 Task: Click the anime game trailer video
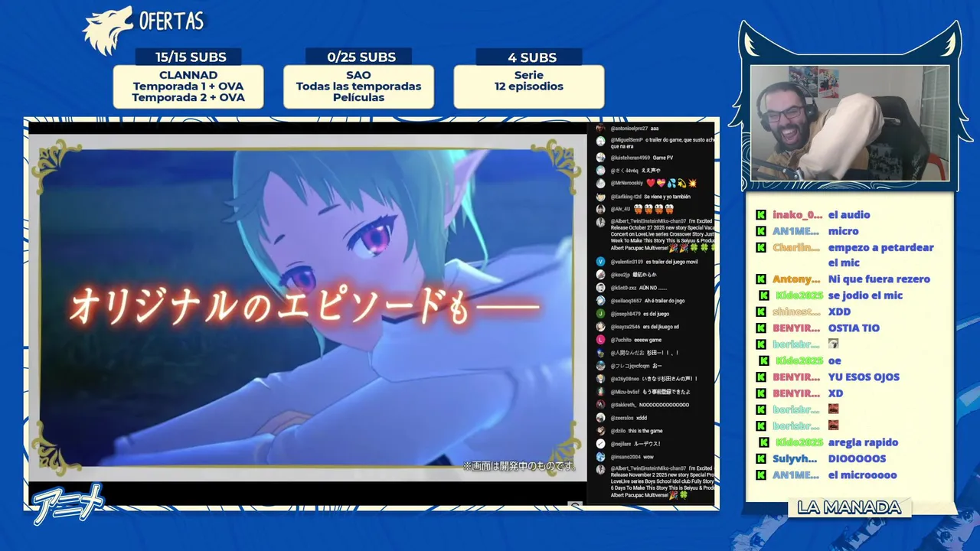click(x=306, y=306)
